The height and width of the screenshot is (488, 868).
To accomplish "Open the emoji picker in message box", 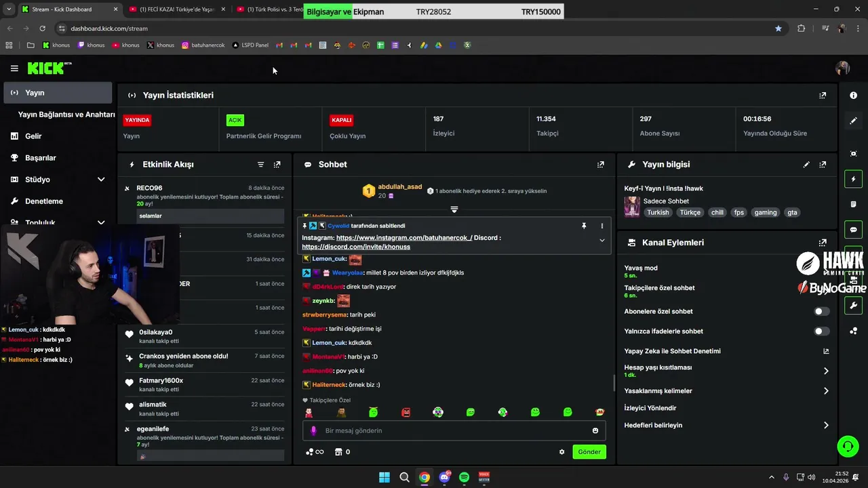I will pos(595,430).
